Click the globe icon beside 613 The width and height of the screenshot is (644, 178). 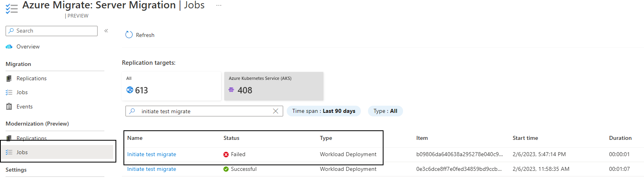(129, 90)
